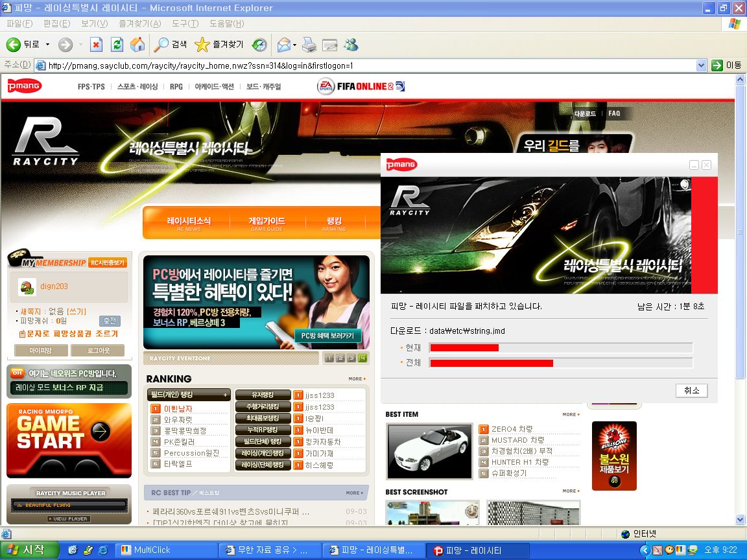
Task: Click the Messenger people icon
Action: 351,45
